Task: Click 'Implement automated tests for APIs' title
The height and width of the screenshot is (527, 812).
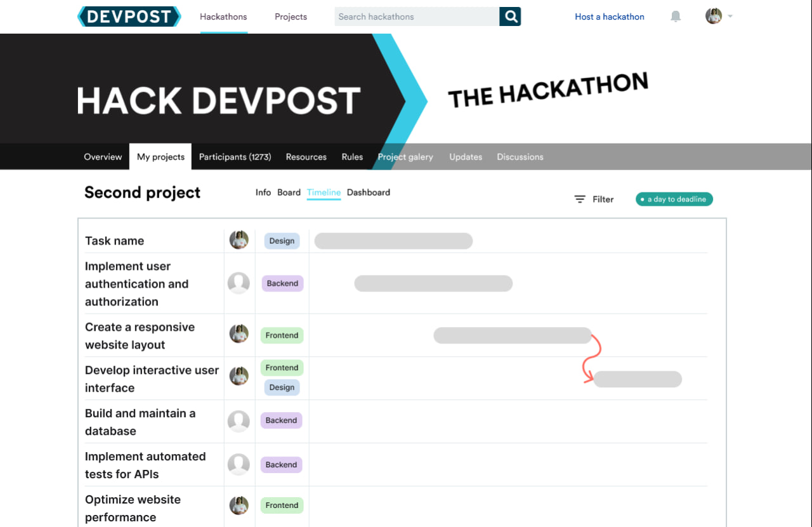Action: (145, 465)
